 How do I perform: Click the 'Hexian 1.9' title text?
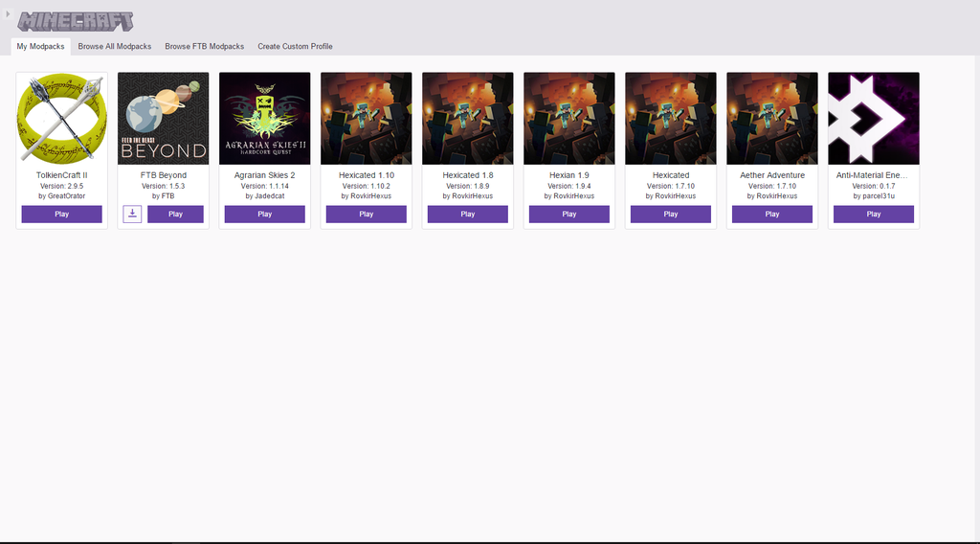point(569,175)
